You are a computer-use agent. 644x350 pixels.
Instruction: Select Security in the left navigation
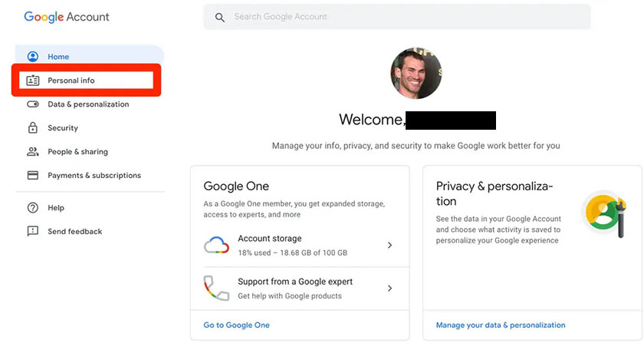pyautogui.click(x=63, y=128)
